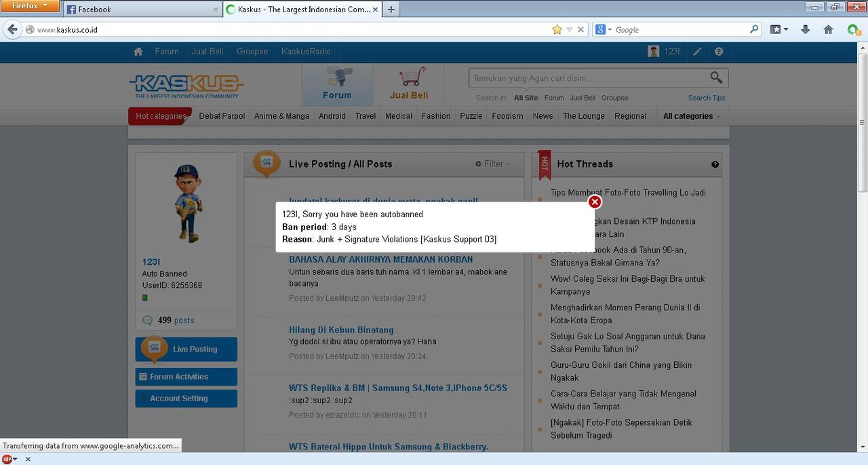
Task: Open the Anime & Manga category
Action: [x=281, y=116]
